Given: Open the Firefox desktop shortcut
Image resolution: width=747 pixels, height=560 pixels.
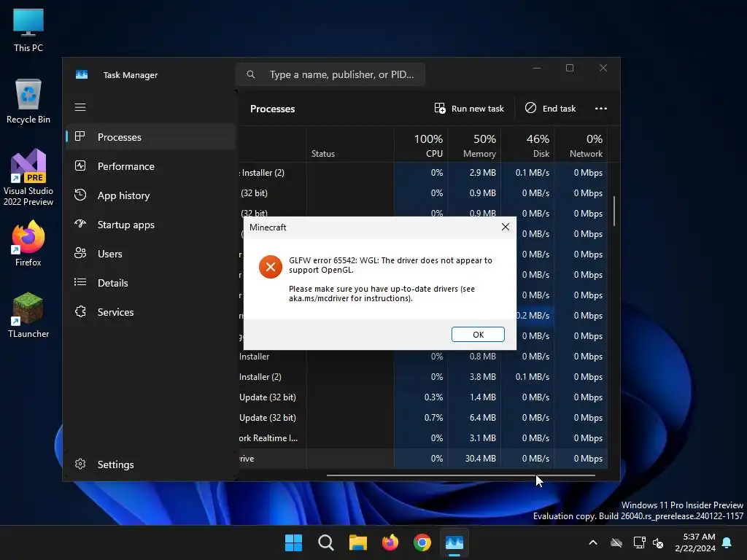Looking at the screenshot, I should click(x=28, y=244).
